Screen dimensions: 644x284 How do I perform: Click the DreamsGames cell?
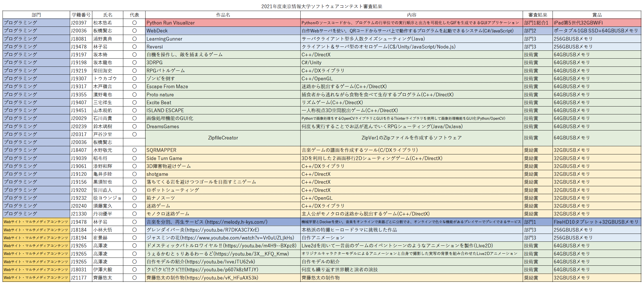(223, 127)
